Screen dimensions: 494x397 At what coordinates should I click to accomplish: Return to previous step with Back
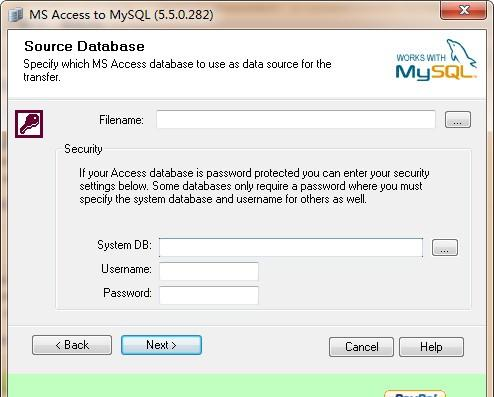click(72, 345)
